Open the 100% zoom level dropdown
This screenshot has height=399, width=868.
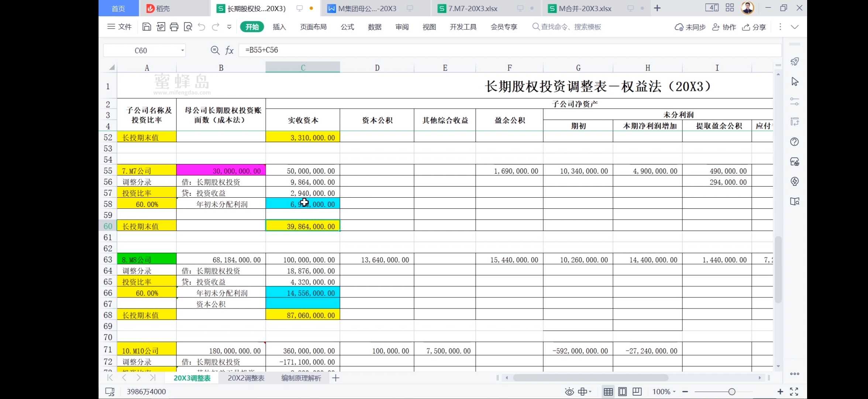coord(664,392)
